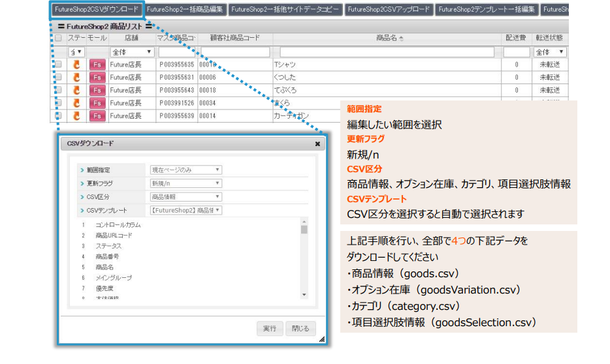Open the FutureShop2一括商品編集 tab

185,9
